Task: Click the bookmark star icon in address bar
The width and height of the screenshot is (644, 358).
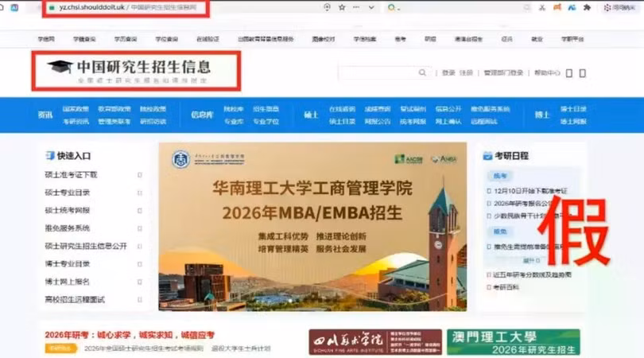Action: [342, 7]
